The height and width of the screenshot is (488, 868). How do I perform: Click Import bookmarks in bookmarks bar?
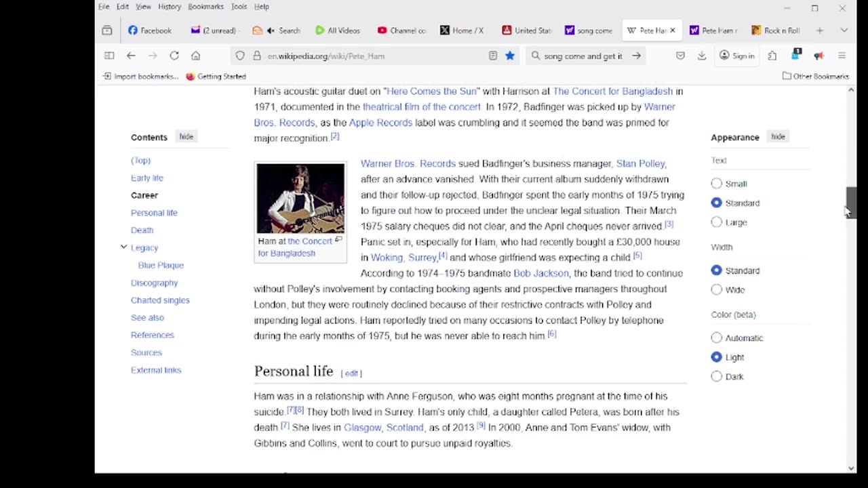click(140, 76)
